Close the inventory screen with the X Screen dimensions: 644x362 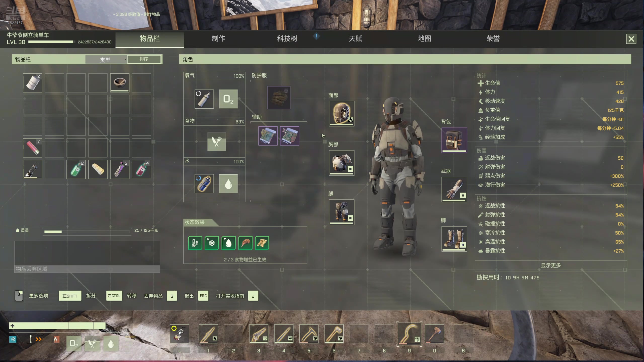[x=631, y=39]
